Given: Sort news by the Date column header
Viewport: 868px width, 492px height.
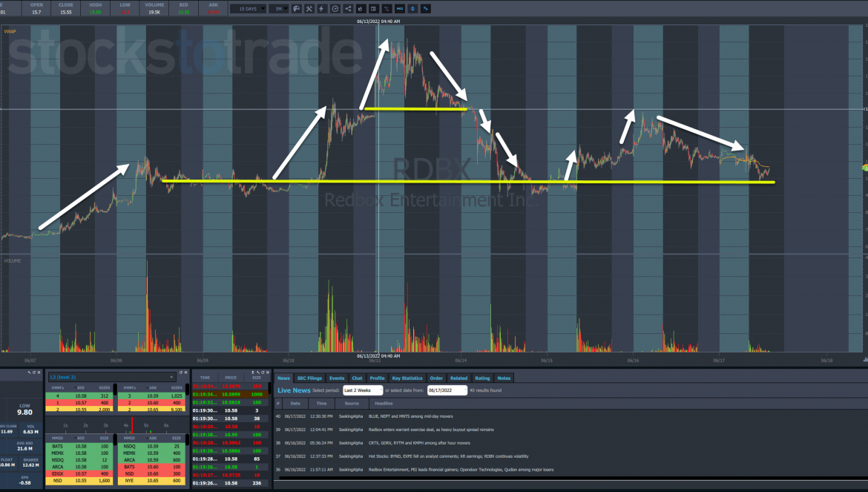Looking at the screenshot, I should pos(295,404).
